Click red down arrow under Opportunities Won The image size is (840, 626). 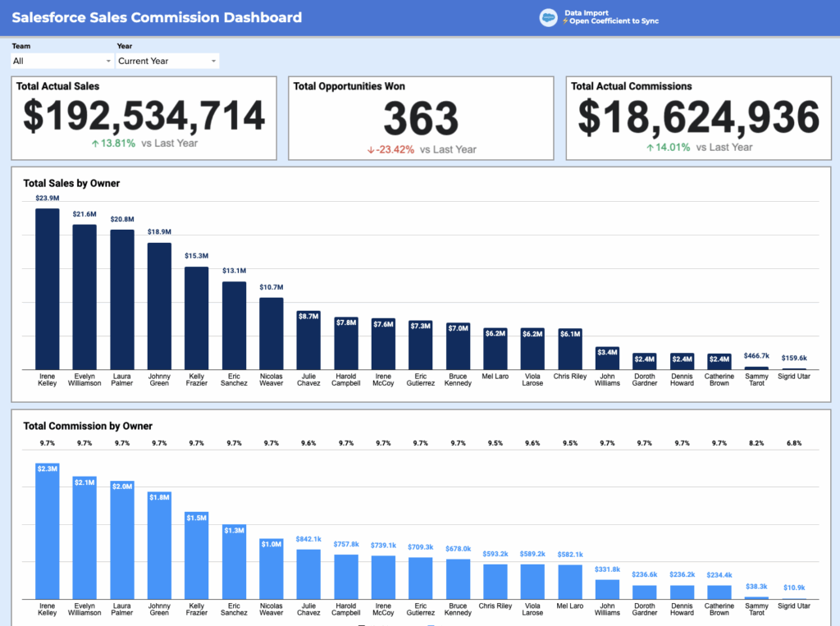(372, 149)
